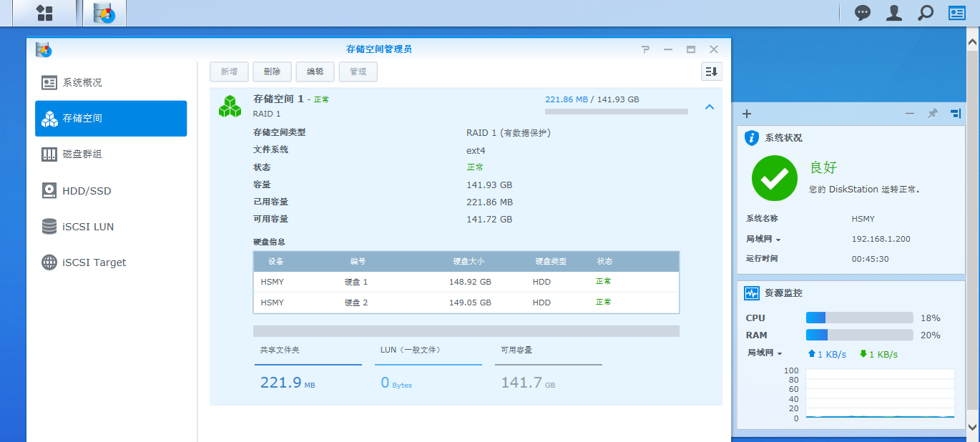
Task: Open the DSM main menu icon
Action: (44, 13)
